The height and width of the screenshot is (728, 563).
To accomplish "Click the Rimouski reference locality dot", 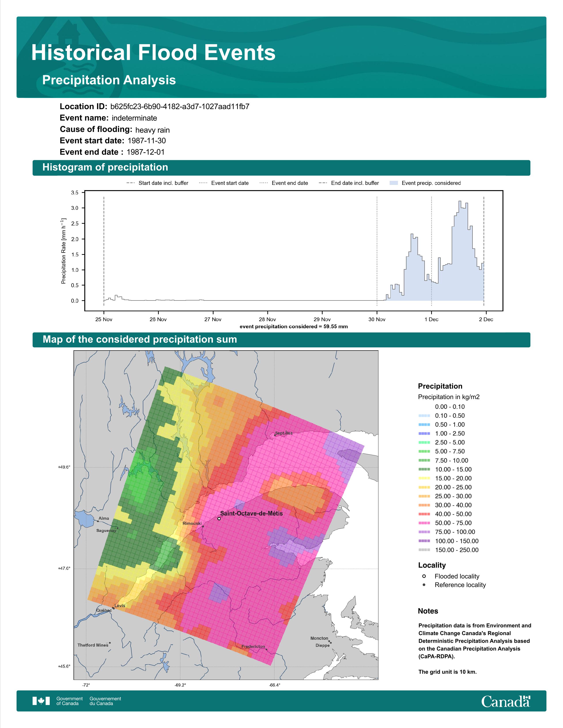I will (203, 527).
